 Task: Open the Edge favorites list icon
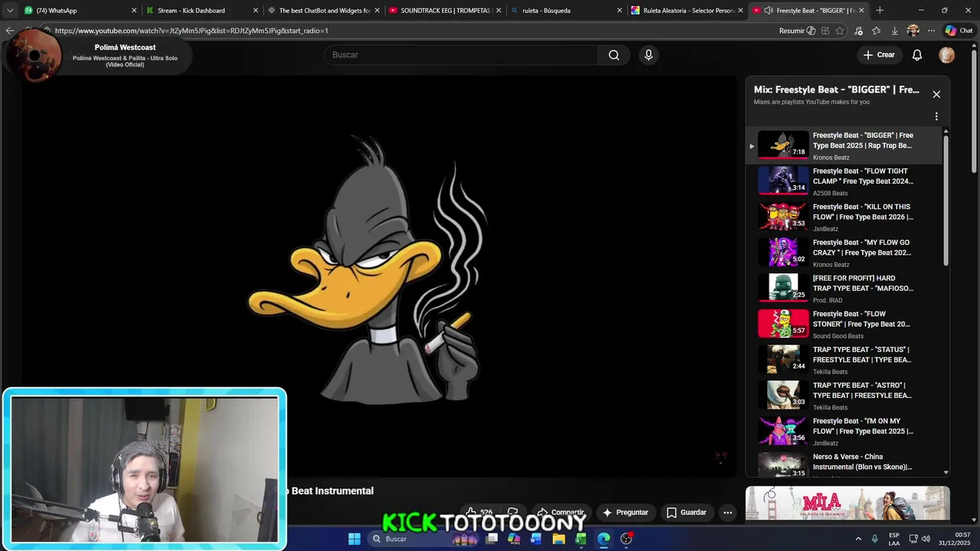coord(877,31)
